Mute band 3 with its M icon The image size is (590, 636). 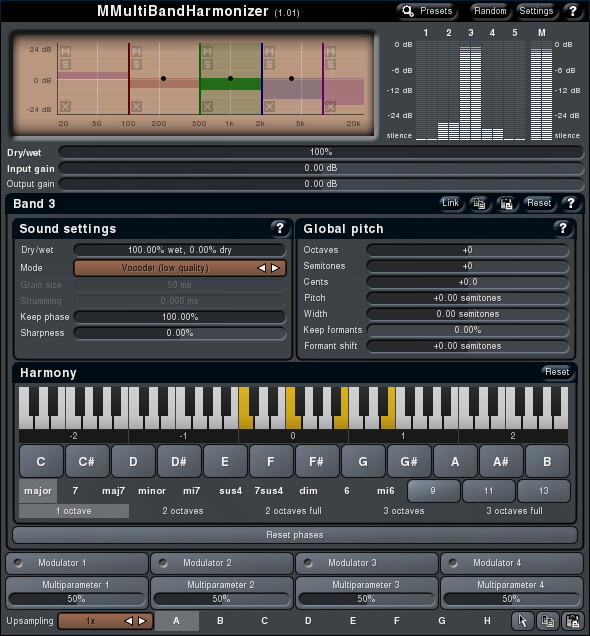click(207, 52)
